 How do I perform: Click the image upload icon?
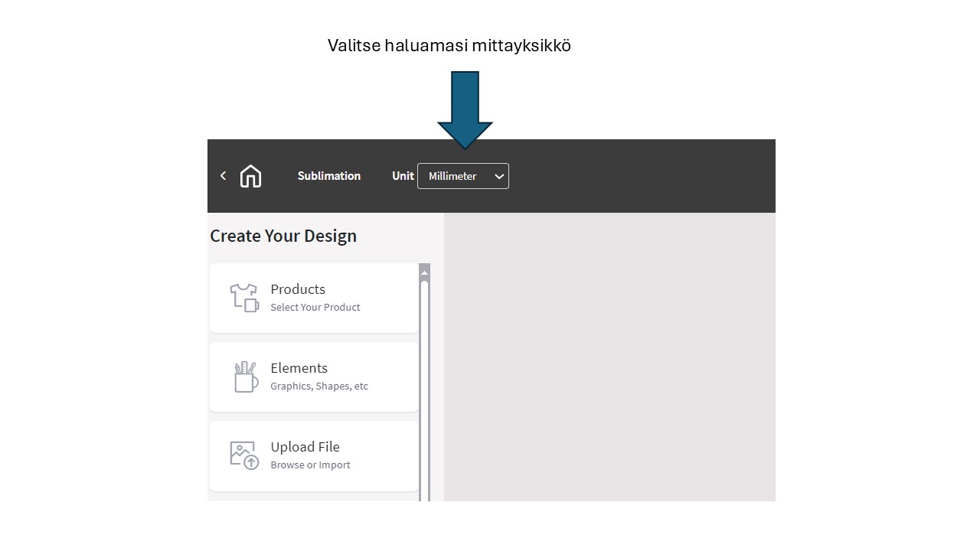pos(244,455)
